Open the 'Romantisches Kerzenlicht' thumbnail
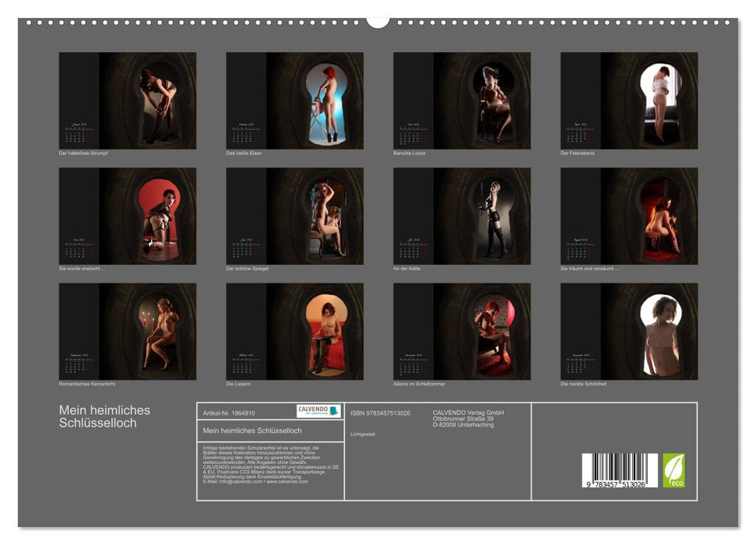 128,331
